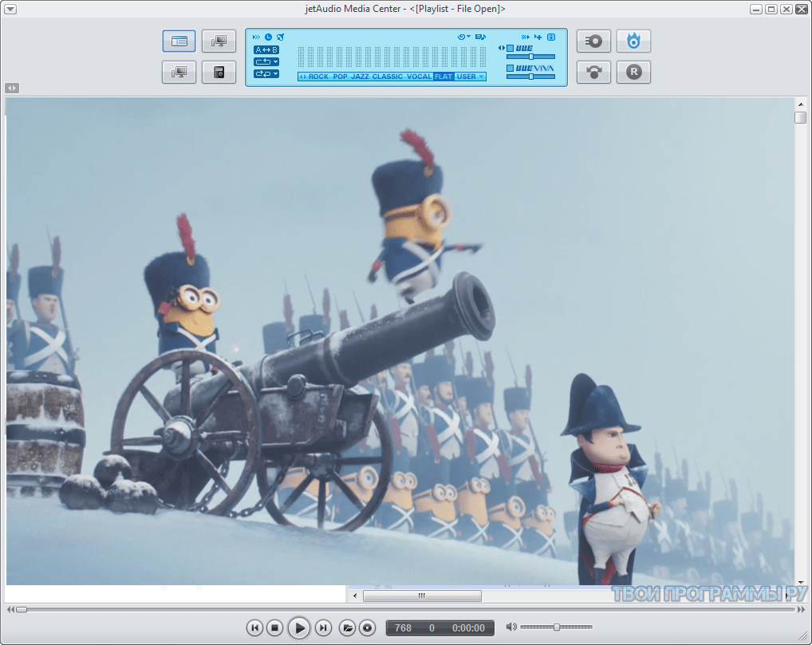Select the JAZZ equalizer preset
The width and height of the screenshot is (812, 645).
[x=360, y=77]
